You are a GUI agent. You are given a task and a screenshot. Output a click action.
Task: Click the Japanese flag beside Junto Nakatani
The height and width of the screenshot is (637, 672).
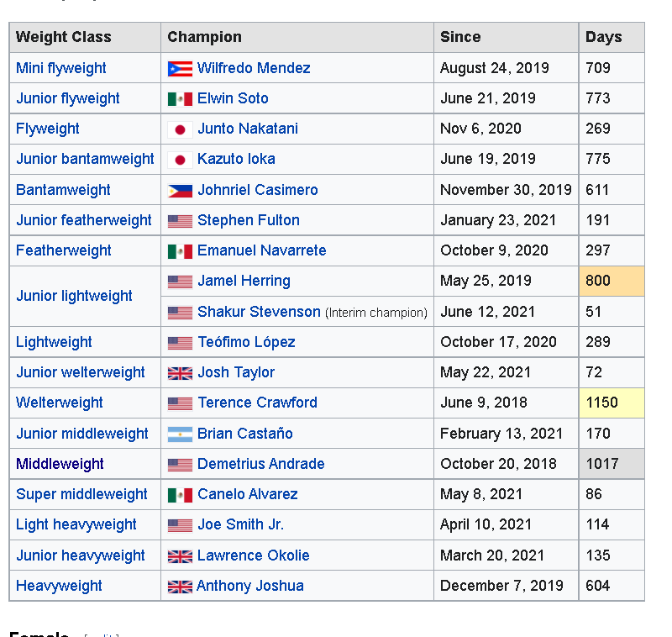click(x=180, y=129)
